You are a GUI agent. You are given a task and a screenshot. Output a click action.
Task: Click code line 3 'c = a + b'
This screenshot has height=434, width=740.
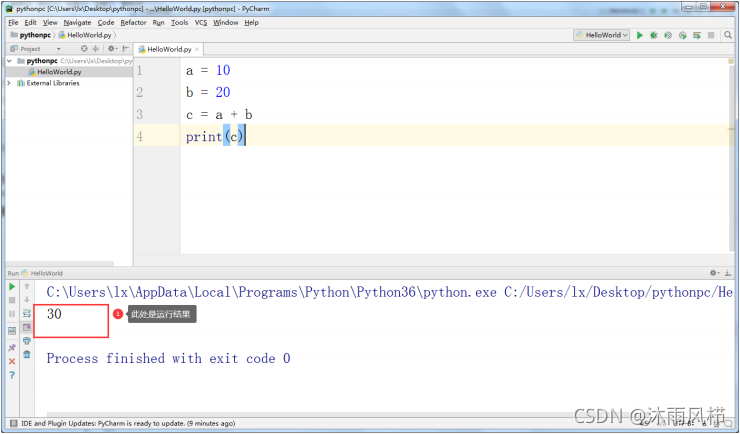pyautogui.click(x=219, y=115)
